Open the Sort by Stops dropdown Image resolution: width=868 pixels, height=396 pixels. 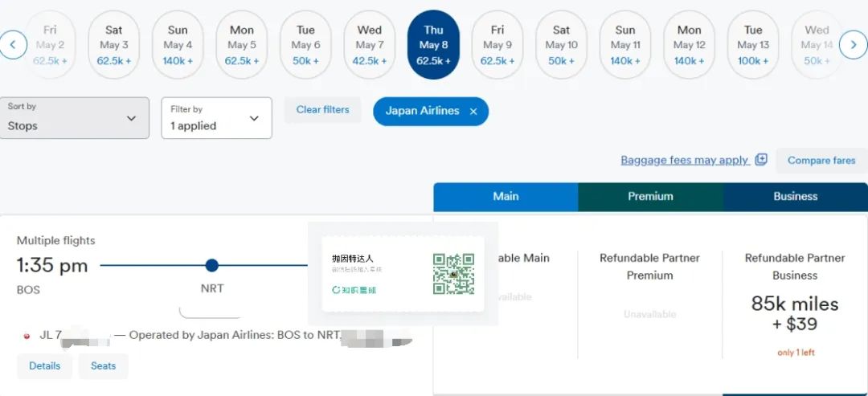pyautogui.click(x=75, y=118)
